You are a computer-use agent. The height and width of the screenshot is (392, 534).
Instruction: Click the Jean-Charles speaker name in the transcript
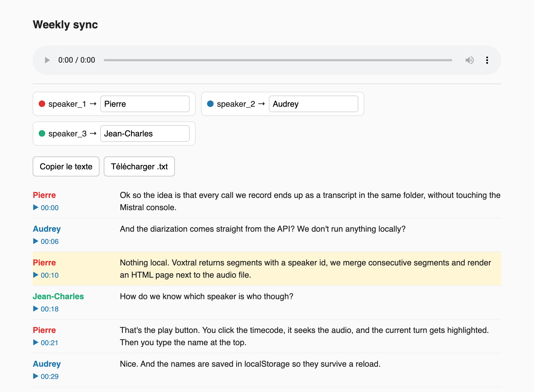[x=58, y=296]
